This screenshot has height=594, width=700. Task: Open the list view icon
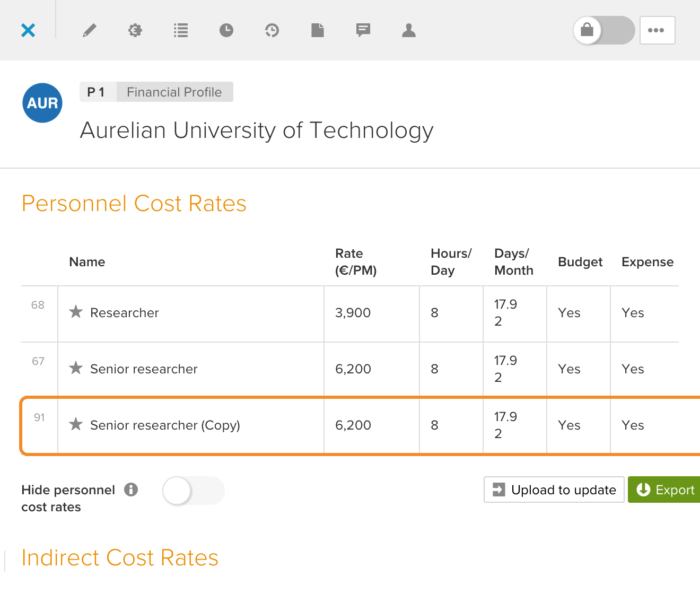[x=181, y=30]
